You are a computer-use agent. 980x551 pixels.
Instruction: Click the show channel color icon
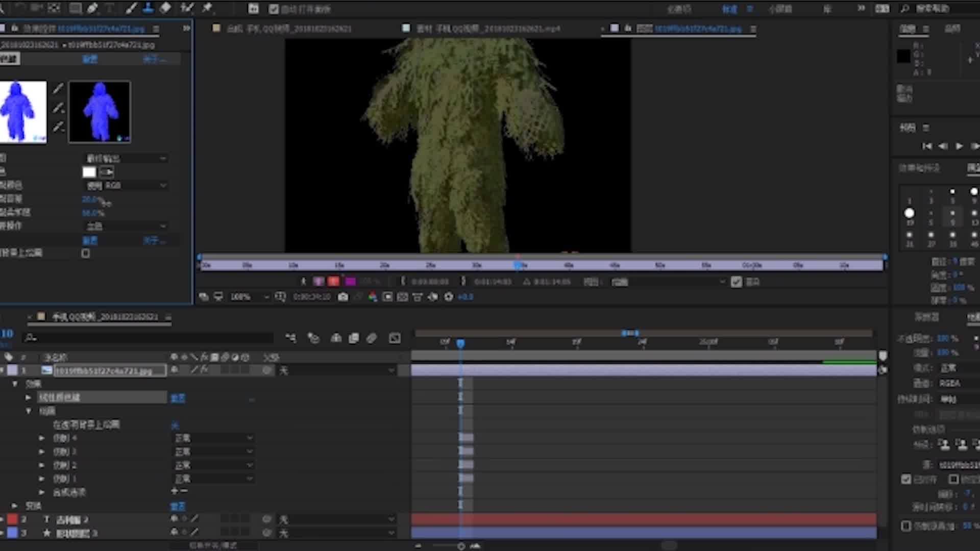373,297
